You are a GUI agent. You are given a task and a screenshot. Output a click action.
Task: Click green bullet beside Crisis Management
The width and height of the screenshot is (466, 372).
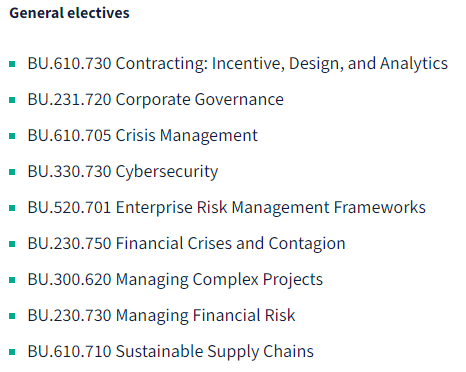pos(12,136)
